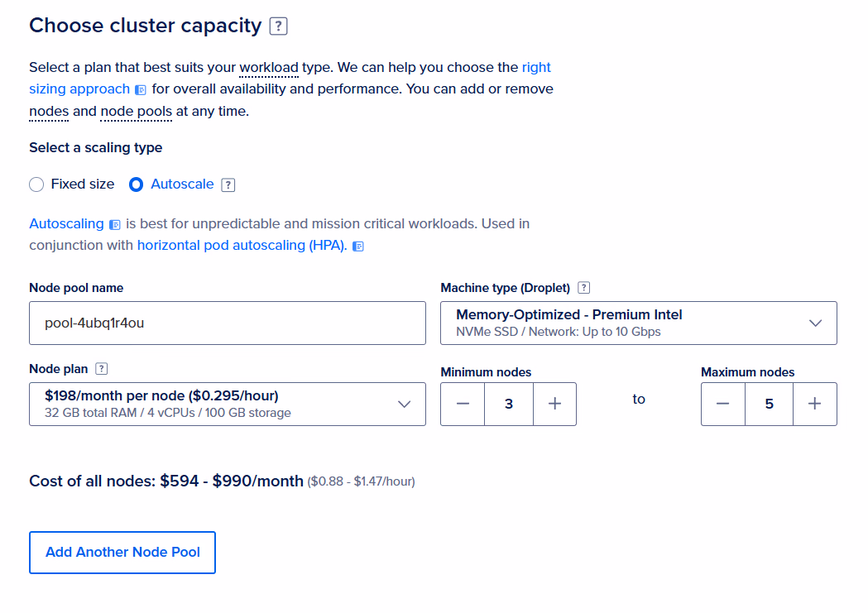Decrease maximum nodes with minus button
The image size is (868, 613).
pyautogui.click(x=723, y=404)
